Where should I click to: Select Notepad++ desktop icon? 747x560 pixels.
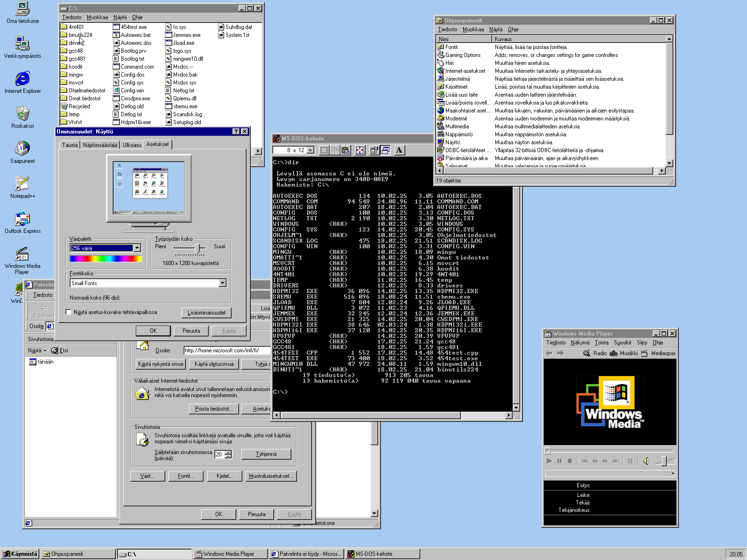point(22,188)
